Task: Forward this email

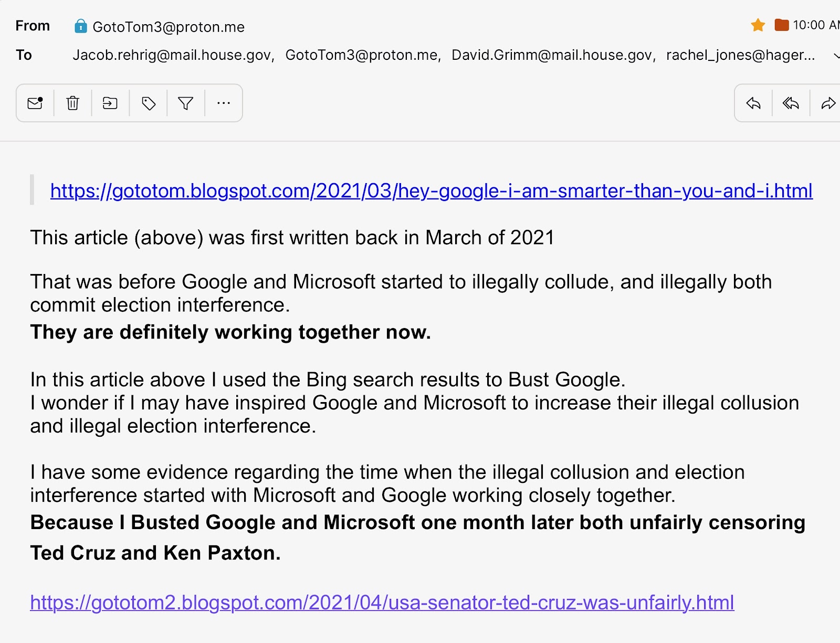Action: (828, 103)
